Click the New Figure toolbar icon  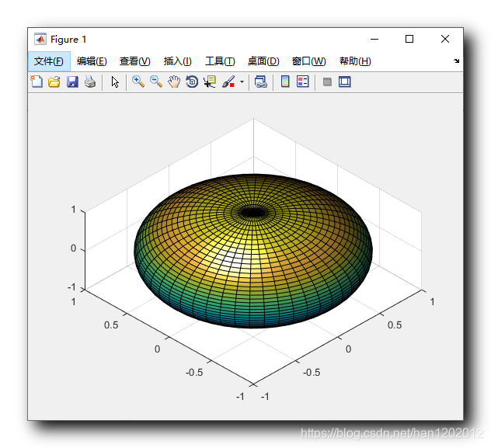click(37, 82)
